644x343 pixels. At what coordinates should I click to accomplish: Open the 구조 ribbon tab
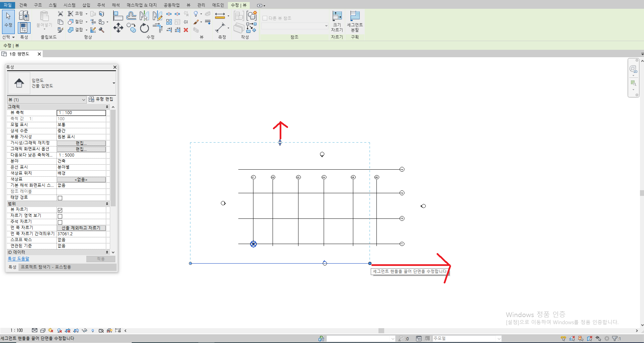[x=38, y=5]
